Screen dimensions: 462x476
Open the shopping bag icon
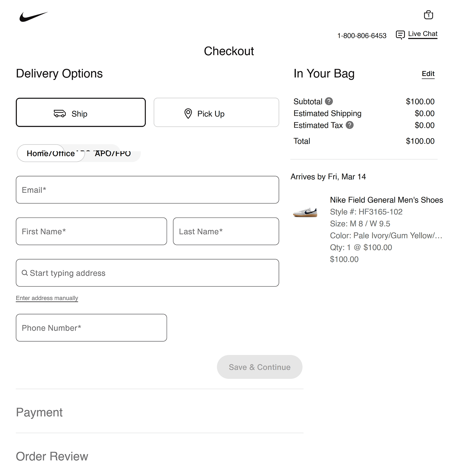[428, 15]
